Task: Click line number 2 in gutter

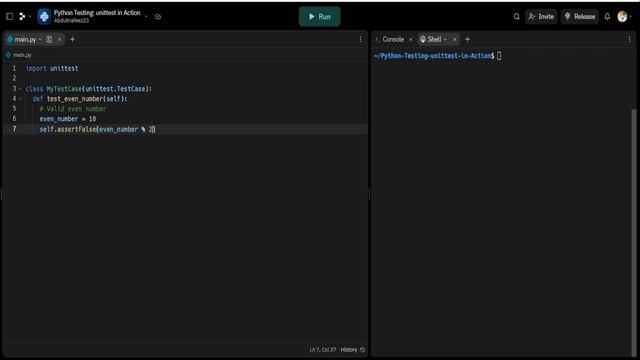Action: coord(14,78)
